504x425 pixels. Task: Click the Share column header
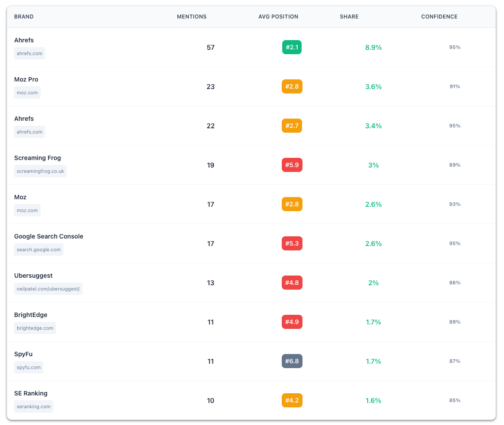[x=349, y=17]
